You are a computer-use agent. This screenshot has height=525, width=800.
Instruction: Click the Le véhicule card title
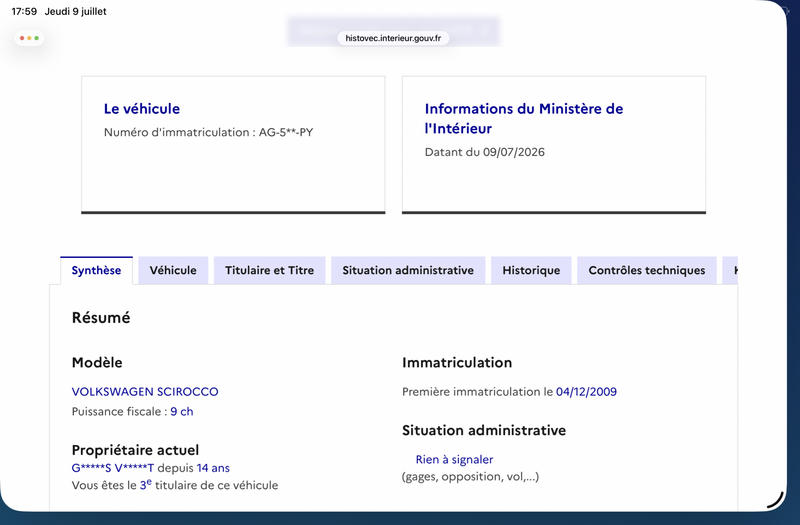(142, 109)
